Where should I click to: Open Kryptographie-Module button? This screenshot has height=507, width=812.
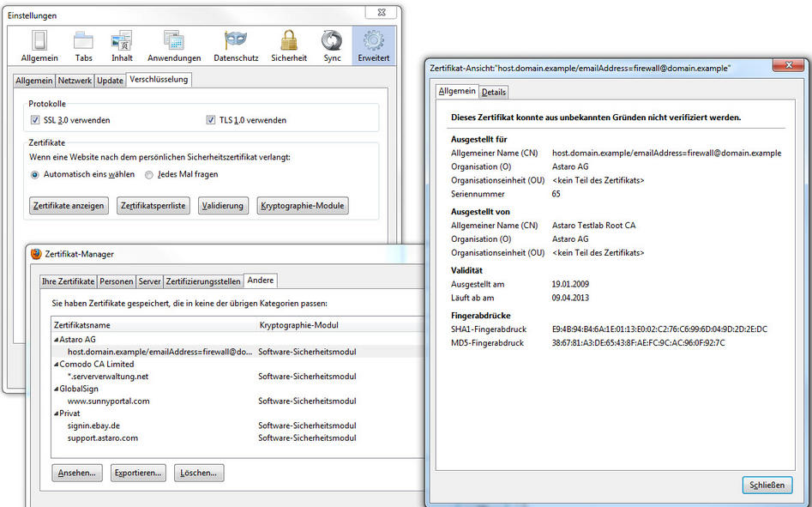pyautogui.click(x=303, y=206)
